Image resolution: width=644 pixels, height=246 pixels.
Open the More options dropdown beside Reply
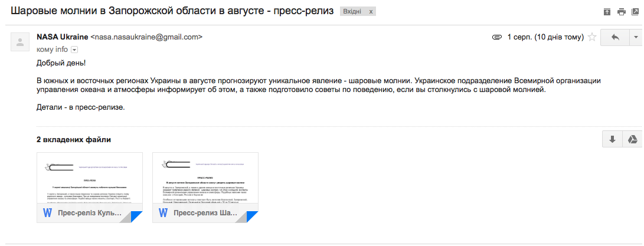pyautogui.click(x=636, y=37)
